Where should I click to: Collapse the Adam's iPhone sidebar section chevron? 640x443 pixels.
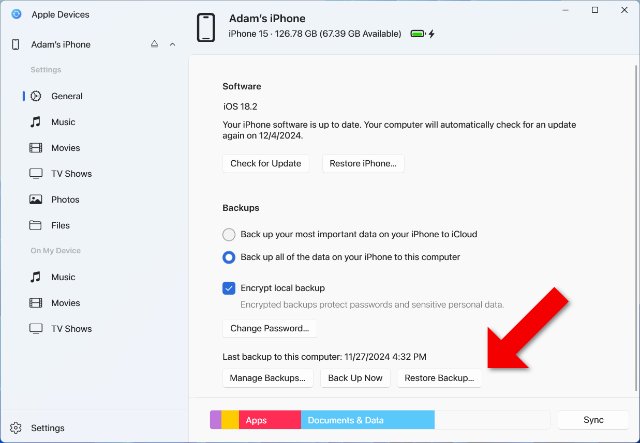[173, 44]
